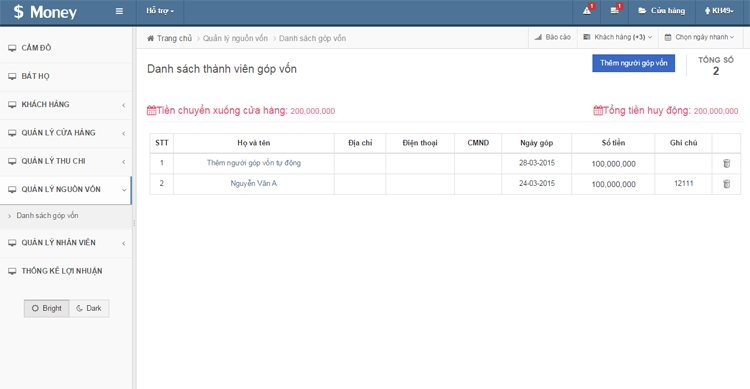Click the monitor icon beside THỐNG KÊ LỢI NHUẬN
750x389 pixels.
(12, 271)
